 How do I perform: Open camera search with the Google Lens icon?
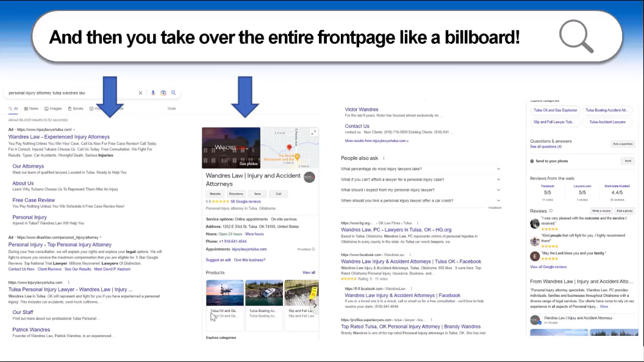click(x=162, y=93)
